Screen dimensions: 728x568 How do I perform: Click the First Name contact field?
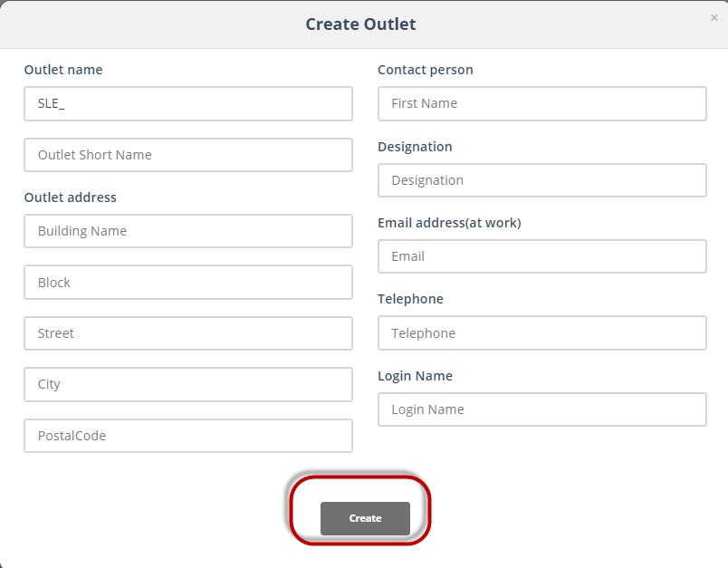pyautogui.click(x=541, y=103)
